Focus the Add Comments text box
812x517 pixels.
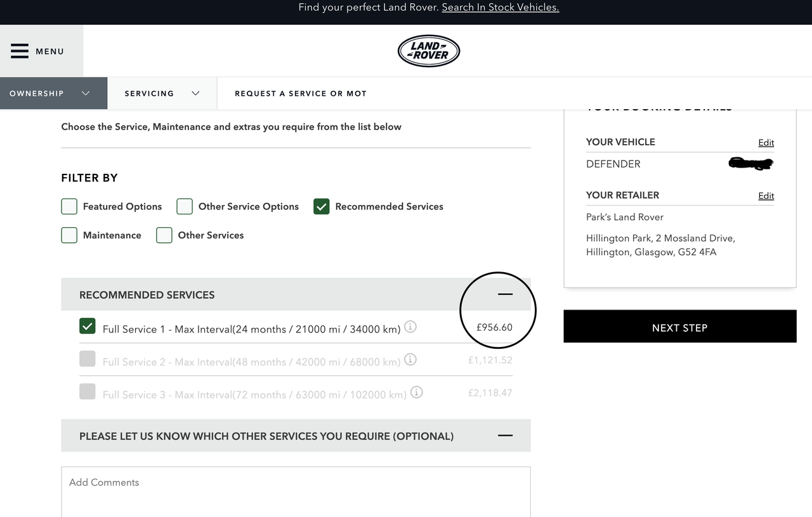(296, 492)
